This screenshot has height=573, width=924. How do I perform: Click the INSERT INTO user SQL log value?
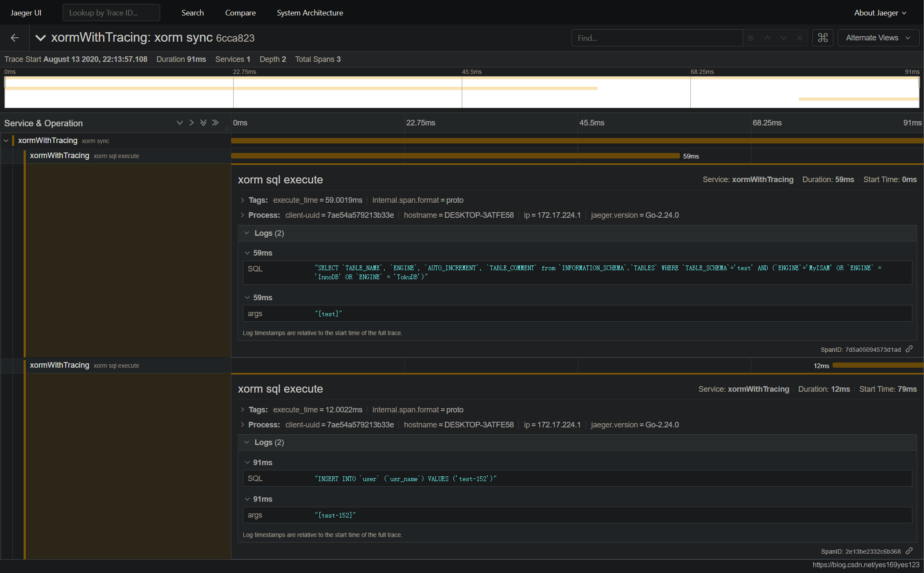tap(405, 479)
